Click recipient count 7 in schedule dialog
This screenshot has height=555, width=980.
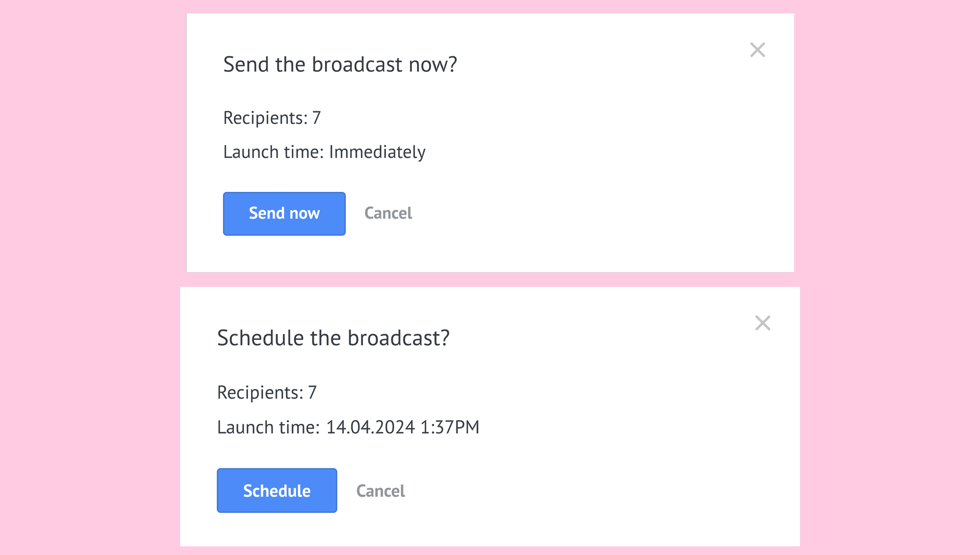tap(312, 392)
